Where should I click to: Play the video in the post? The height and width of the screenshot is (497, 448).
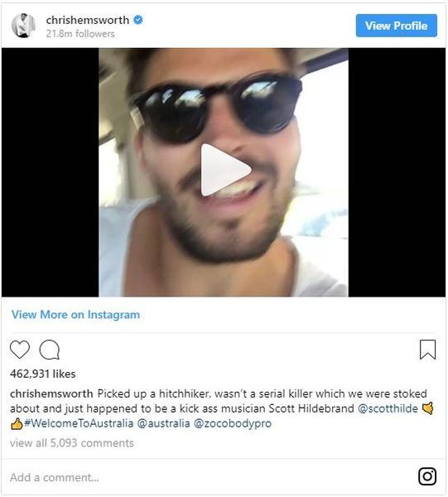(x=225, y=170)
